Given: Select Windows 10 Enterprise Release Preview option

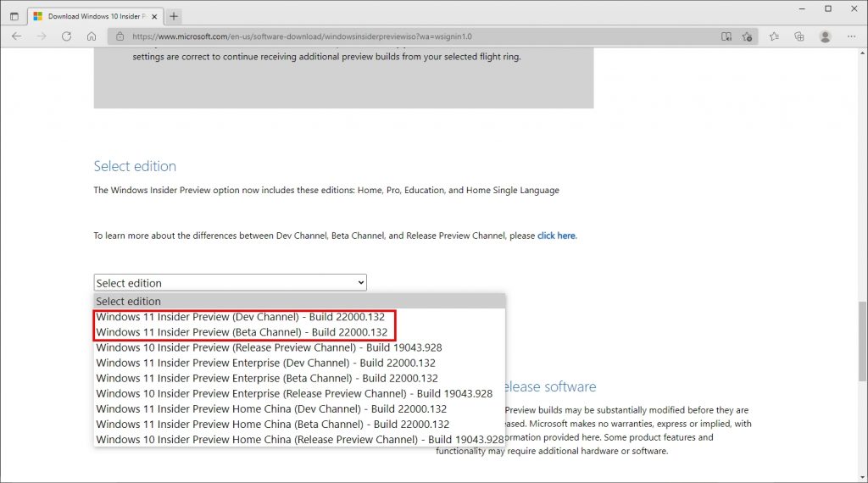Looking at the screenshot, I should pos(299,393).
